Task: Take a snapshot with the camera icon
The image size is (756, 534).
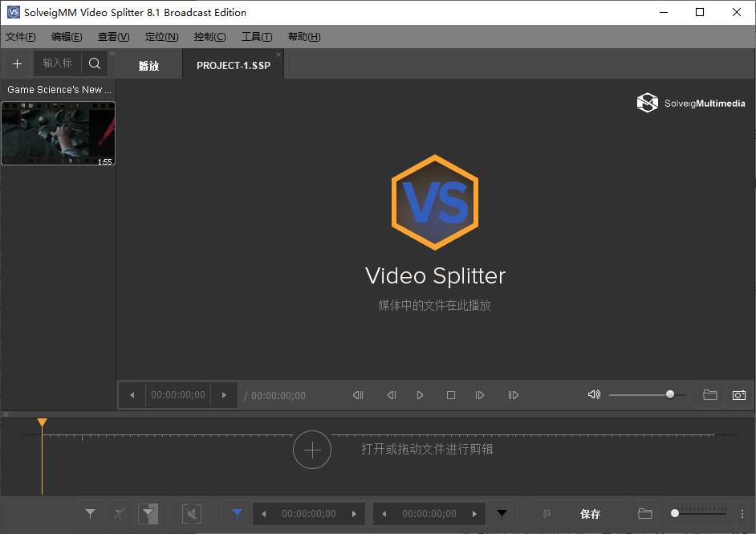Action: click(738, 394)
